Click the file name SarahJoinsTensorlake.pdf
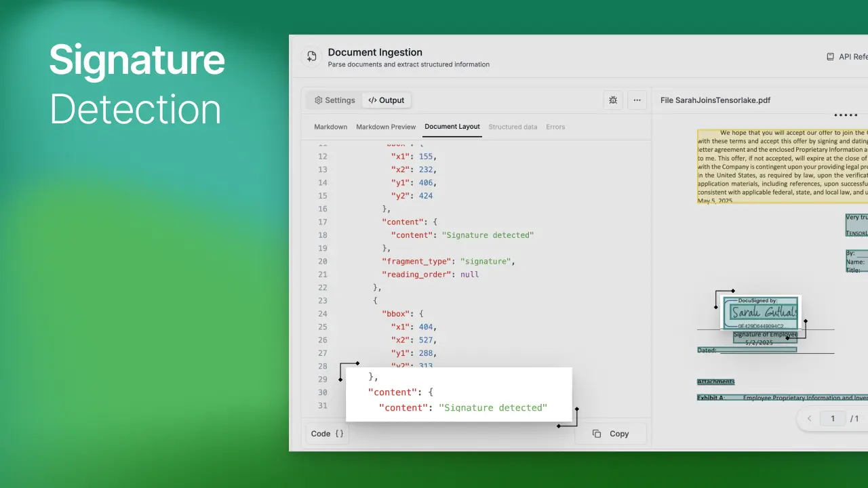 [715, 100]
